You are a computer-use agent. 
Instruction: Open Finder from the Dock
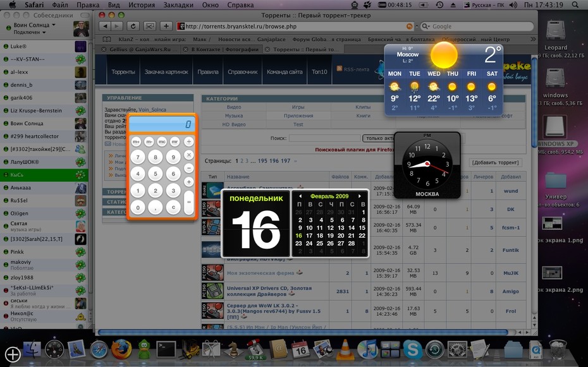coord(32,350)
